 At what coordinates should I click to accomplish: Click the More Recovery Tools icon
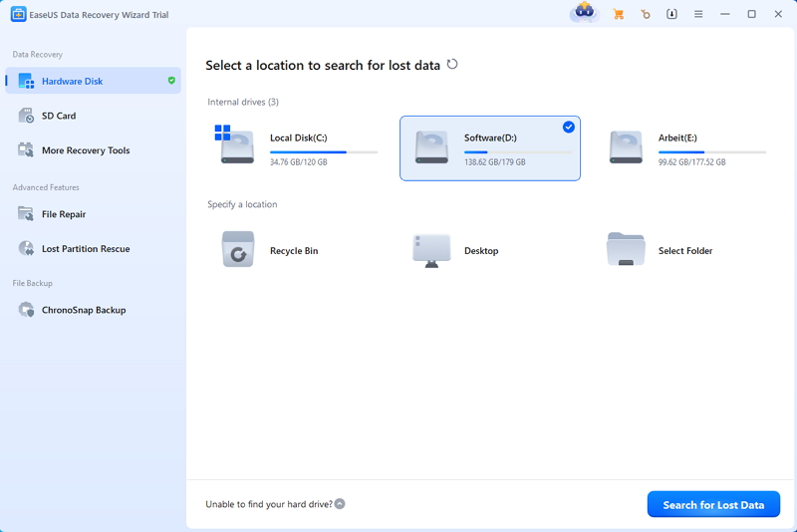pyautogui.click(x=26, y=149)
